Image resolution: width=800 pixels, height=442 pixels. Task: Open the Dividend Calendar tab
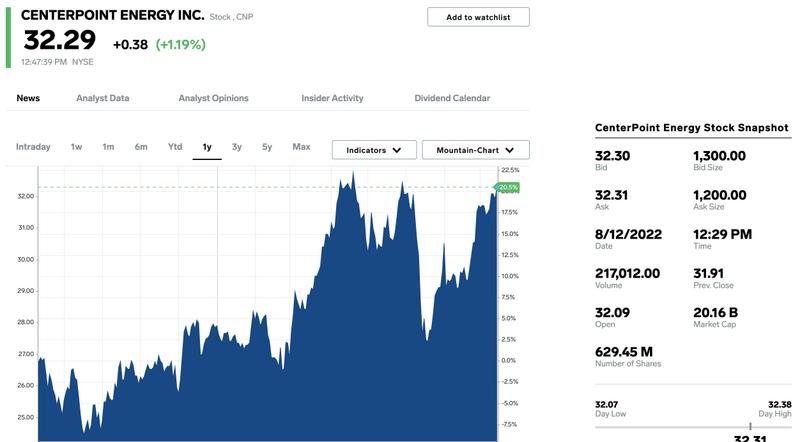click(x=452, y=98)
